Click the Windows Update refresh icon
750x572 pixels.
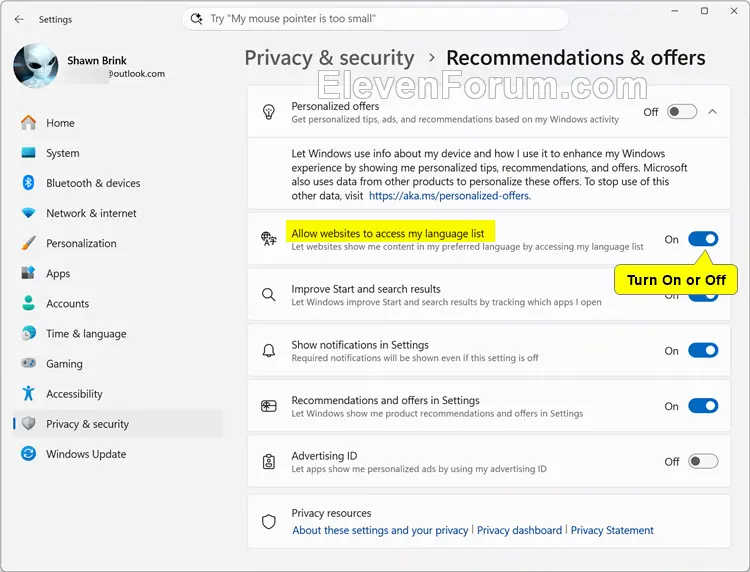point(29,453)
